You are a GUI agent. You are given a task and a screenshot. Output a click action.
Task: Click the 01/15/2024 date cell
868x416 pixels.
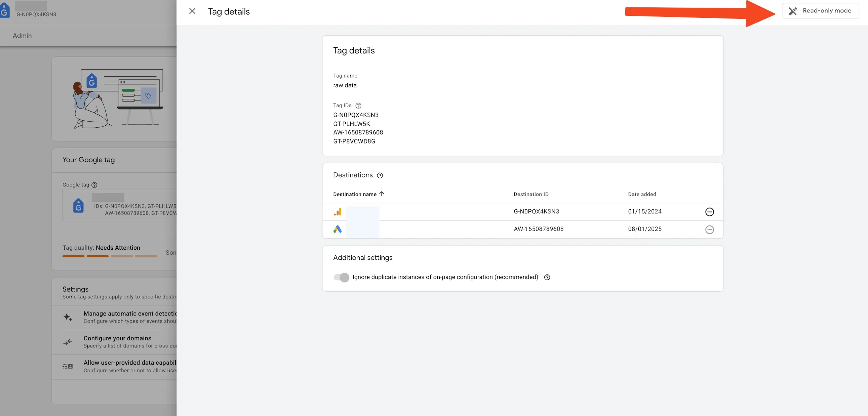click(x=644, y=212)
